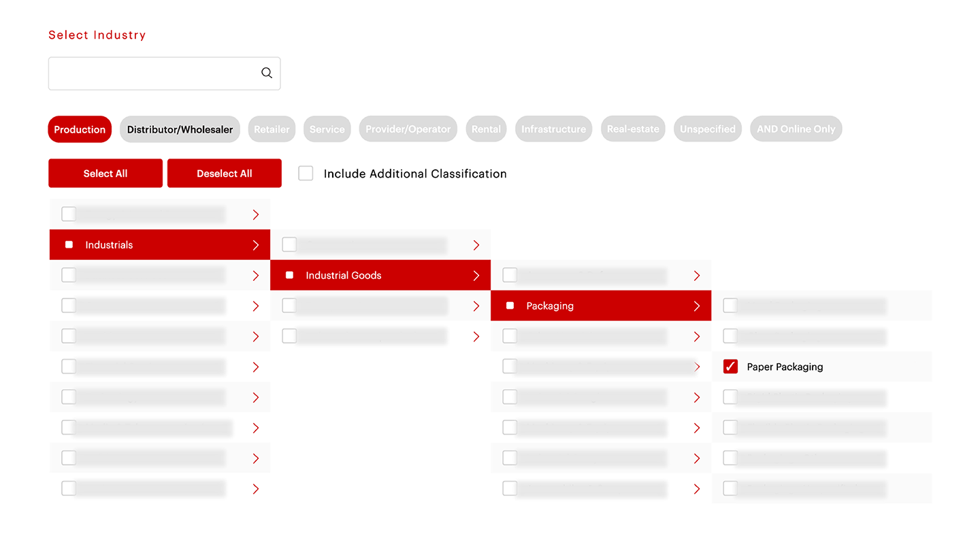
Task: Expand the Industrial Goods chevron arrow
Action: 476,275
